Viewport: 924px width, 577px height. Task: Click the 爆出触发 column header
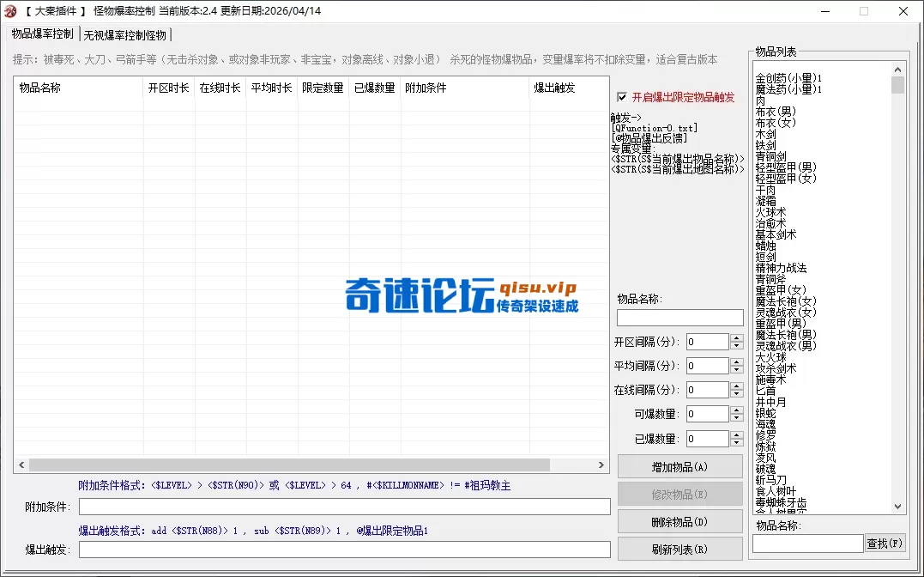(570, 88)
